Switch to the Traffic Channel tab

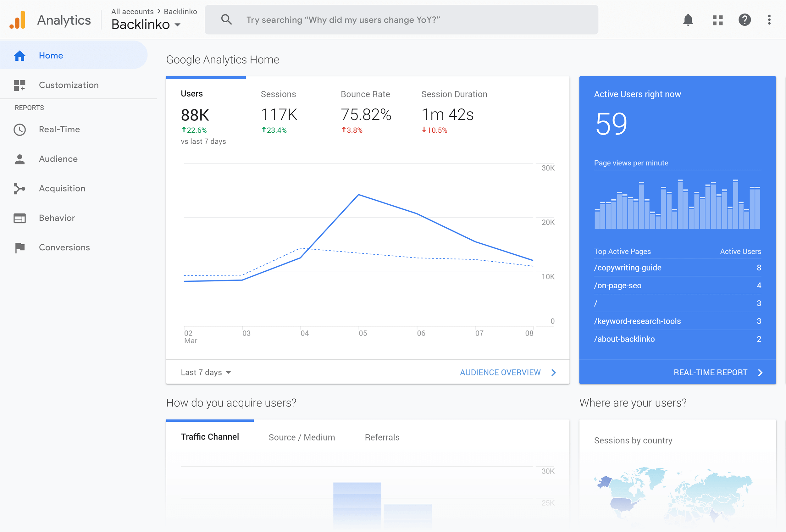210,437
